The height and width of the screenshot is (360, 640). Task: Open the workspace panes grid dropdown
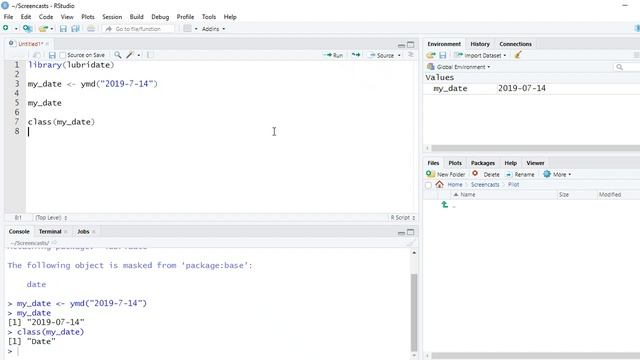click(190, 29)
